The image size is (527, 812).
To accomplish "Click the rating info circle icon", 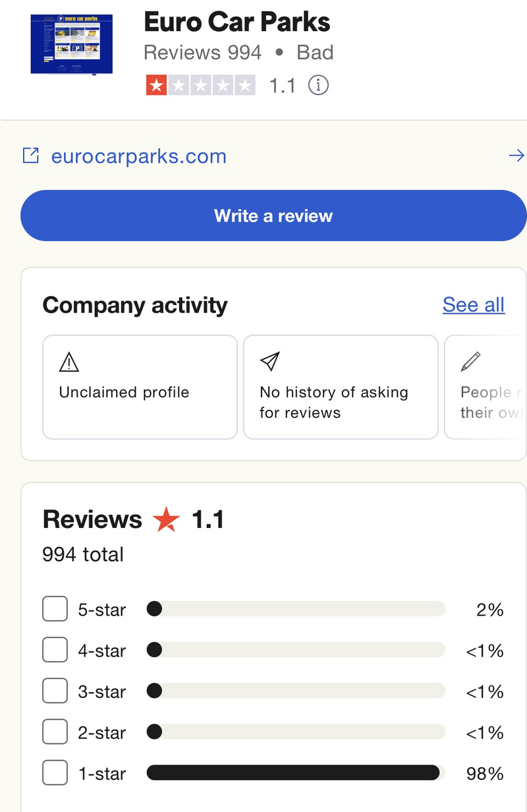I will (319, 85).
